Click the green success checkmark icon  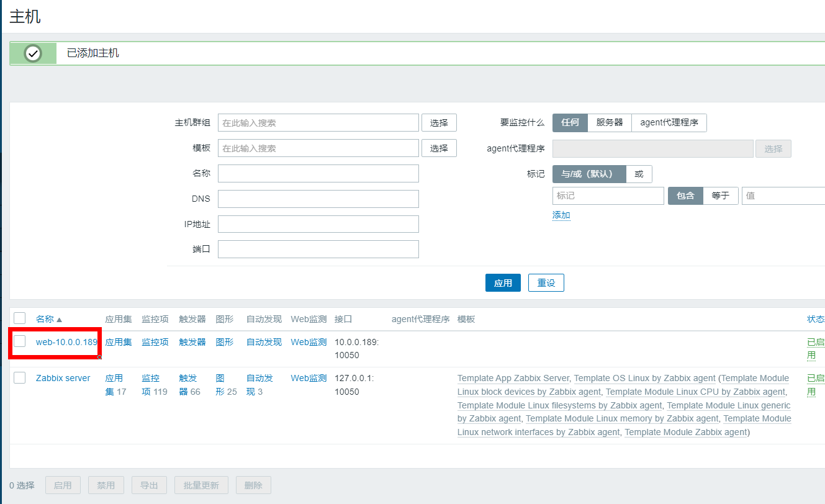coord(33,53)
